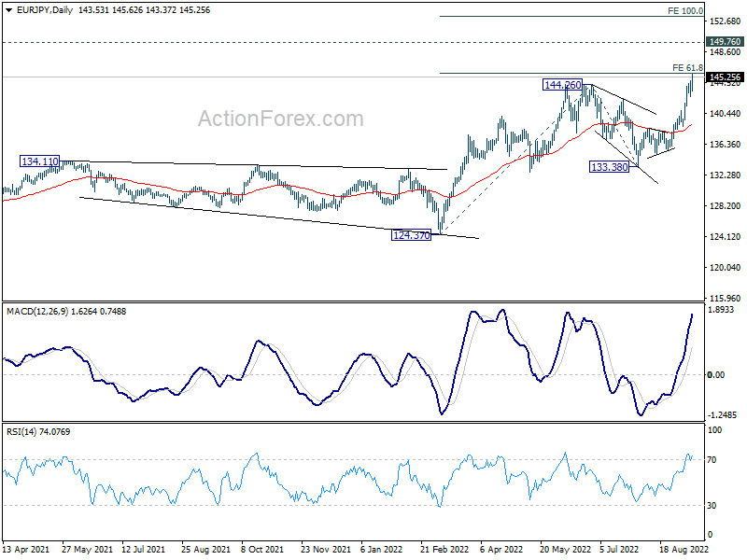The width and height of the screenshot is (747, 560).
Task: Click the 20 May 2022 date label
Action: (565, 550)
